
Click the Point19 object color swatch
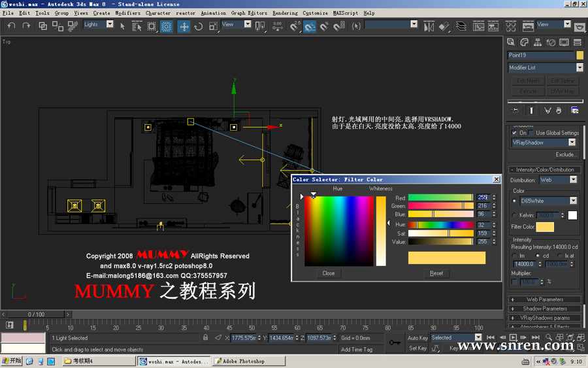[x=580, y=55]
